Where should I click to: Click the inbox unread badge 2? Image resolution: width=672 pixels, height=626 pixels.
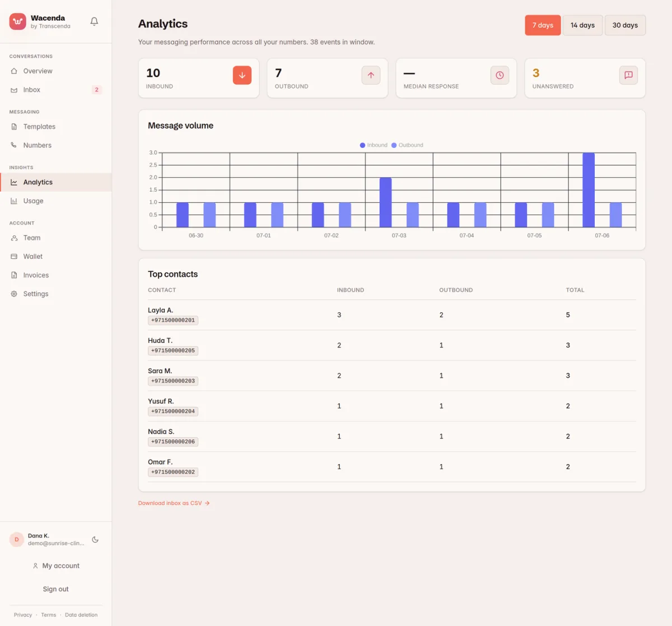tap(97, 90)
